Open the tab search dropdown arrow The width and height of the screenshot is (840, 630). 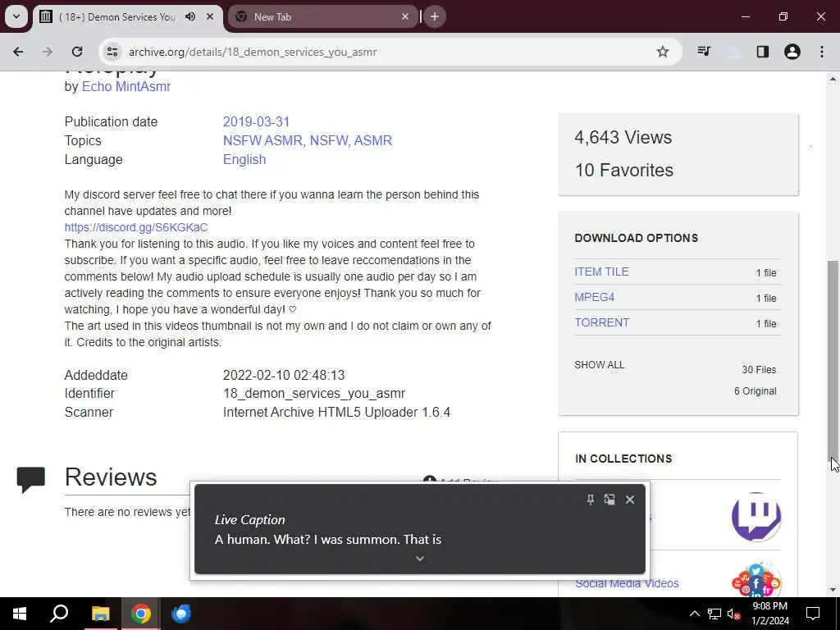point(16,16)
